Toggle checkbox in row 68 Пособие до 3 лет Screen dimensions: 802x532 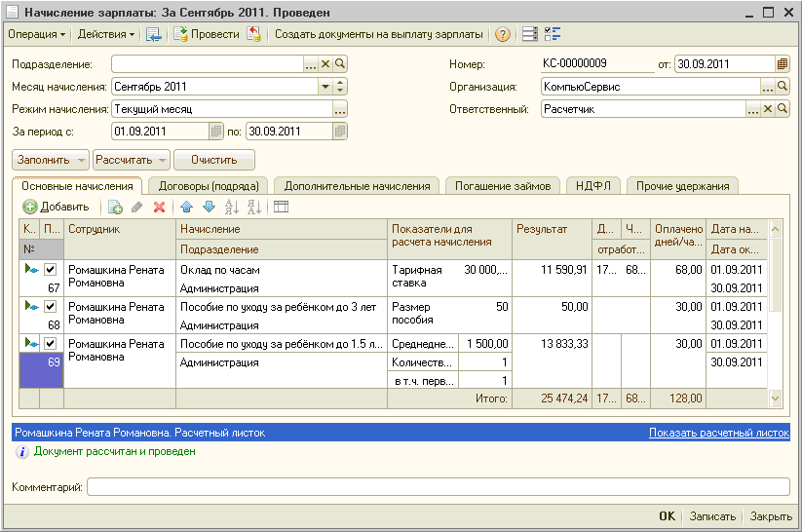point(50,306)
